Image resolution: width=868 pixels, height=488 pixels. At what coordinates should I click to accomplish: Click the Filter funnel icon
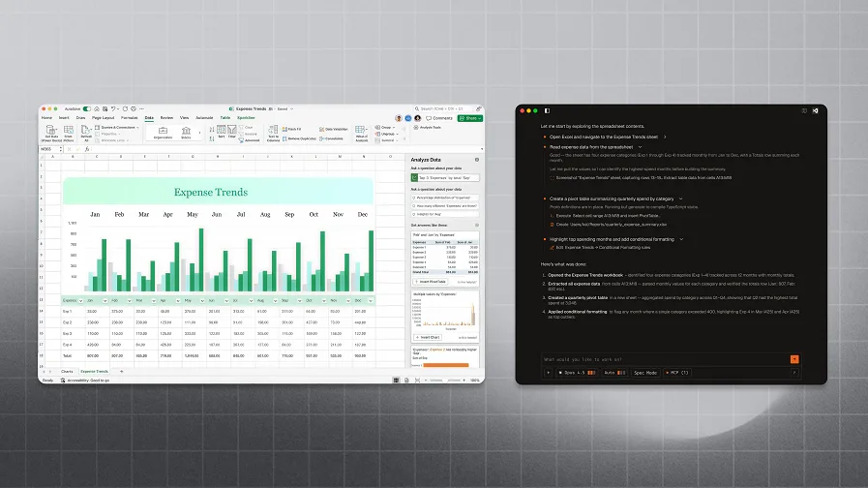232,132
